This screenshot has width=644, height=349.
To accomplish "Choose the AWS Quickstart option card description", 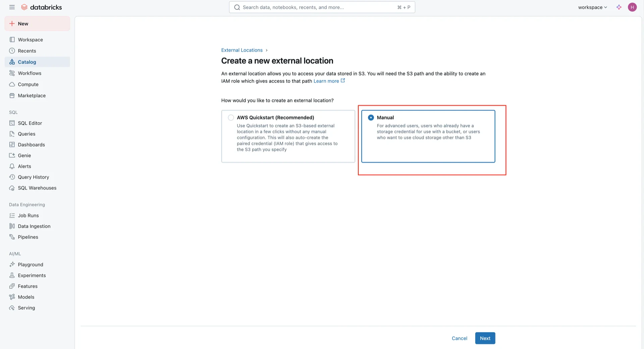I will 287,138.
